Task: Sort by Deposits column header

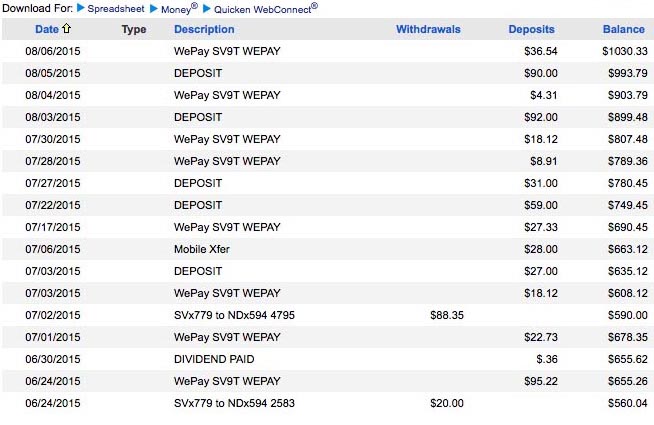Action: click(x=531, y=29)
